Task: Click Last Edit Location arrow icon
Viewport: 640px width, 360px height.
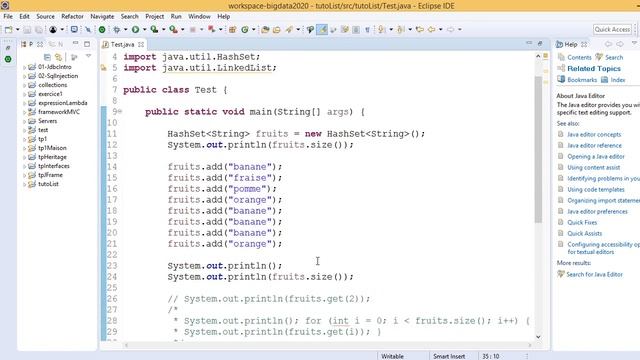Action: pyautogui.click(x=419, y=29)
